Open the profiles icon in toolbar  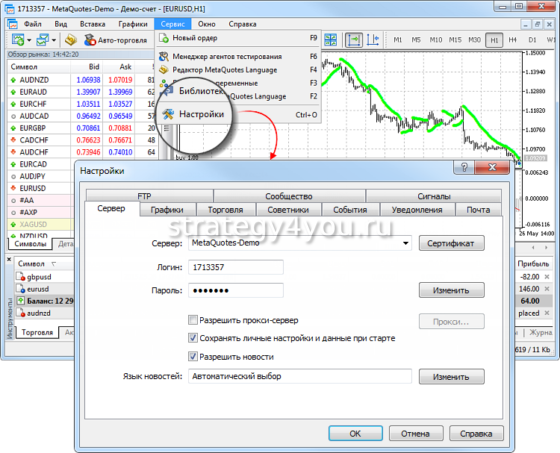[x=43, y=40]
